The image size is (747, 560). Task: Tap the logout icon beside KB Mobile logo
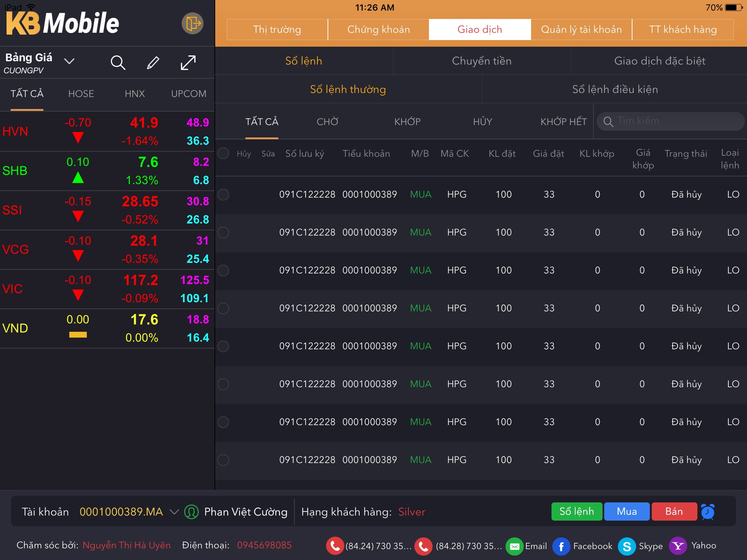tap(193, 24)
